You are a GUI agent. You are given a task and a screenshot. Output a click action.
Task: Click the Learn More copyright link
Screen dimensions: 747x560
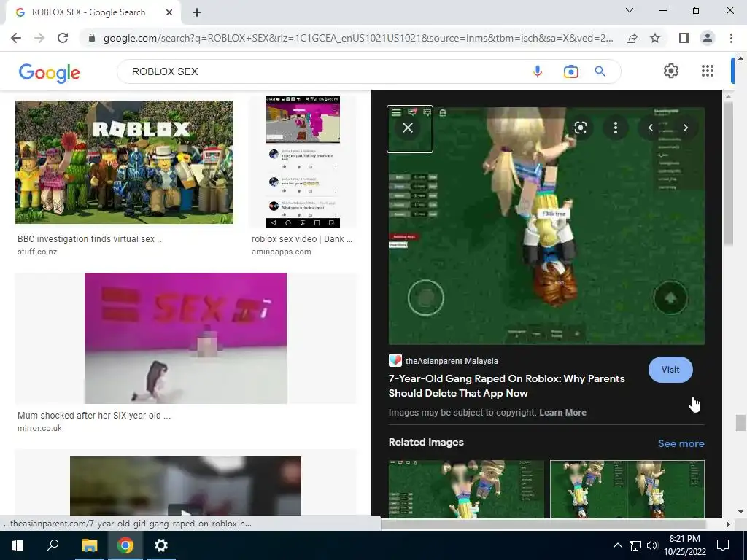[562, 413]
